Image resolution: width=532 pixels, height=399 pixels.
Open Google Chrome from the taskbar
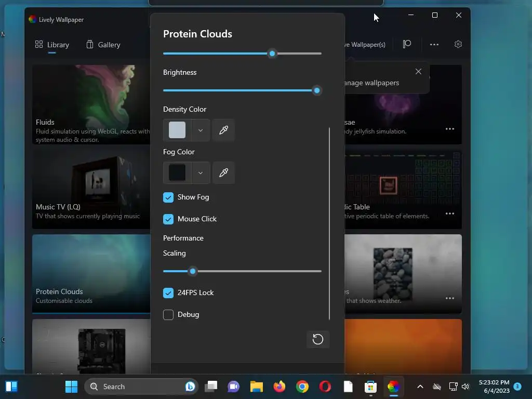302,387
